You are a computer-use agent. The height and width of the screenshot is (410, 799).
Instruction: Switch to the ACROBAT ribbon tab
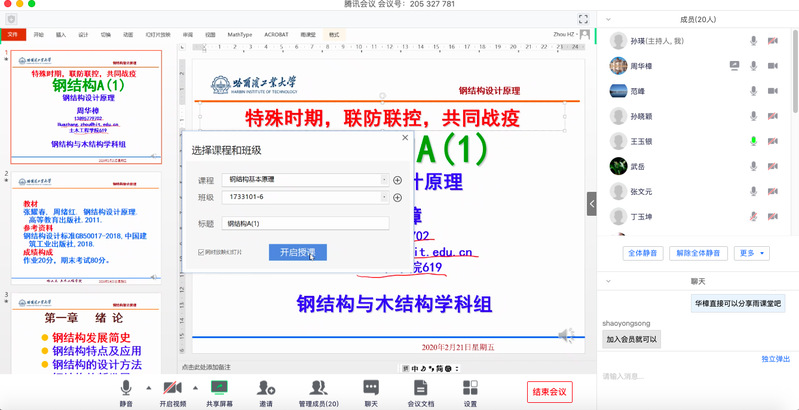[x=276, y=34]
